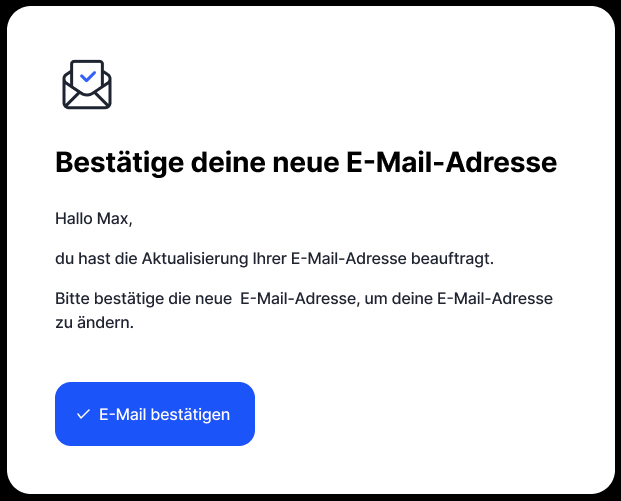Click the white checkmark on the blue button
This screenshot has width=621, height=501.
tap(83, 414)
